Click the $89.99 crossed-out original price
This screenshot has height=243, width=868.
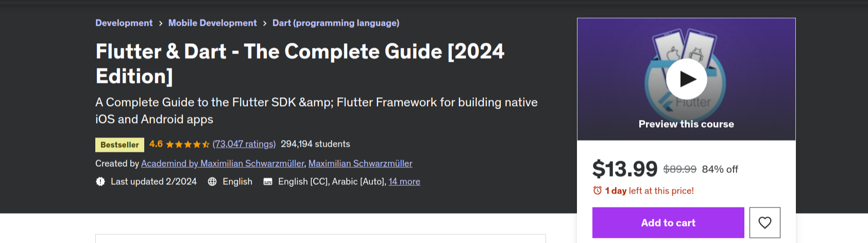coord(680,169)
